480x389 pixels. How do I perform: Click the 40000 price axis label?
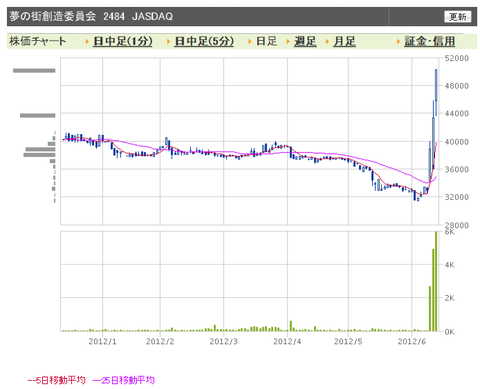click(457, 142)
